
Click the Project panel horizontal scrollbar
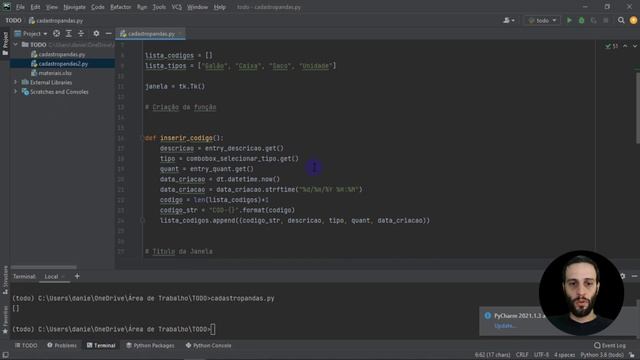click(x=44, y=267)
